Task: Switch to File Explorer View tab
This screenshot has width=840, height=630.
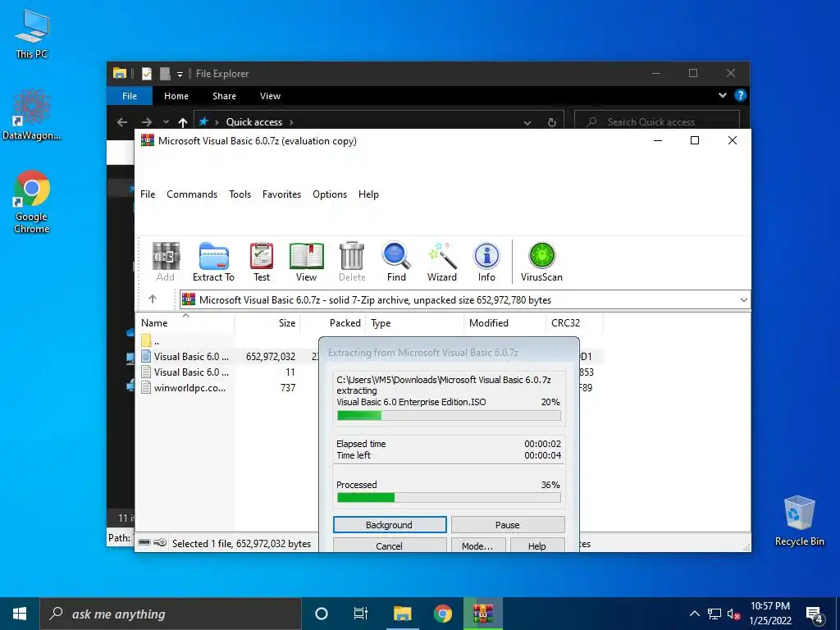Action: tap(270, 96)
